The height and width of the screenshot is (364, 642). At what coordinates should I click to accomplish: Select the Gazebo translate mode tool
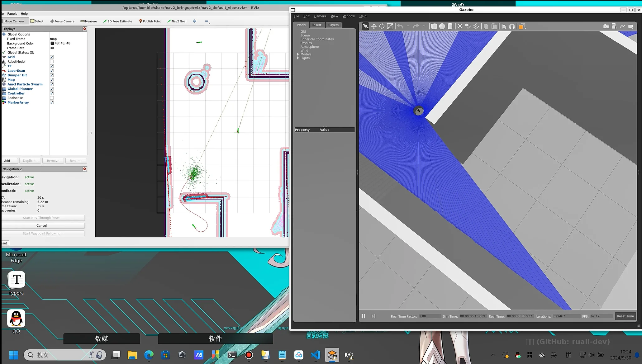pyautogui.click(x=373, y=26)
